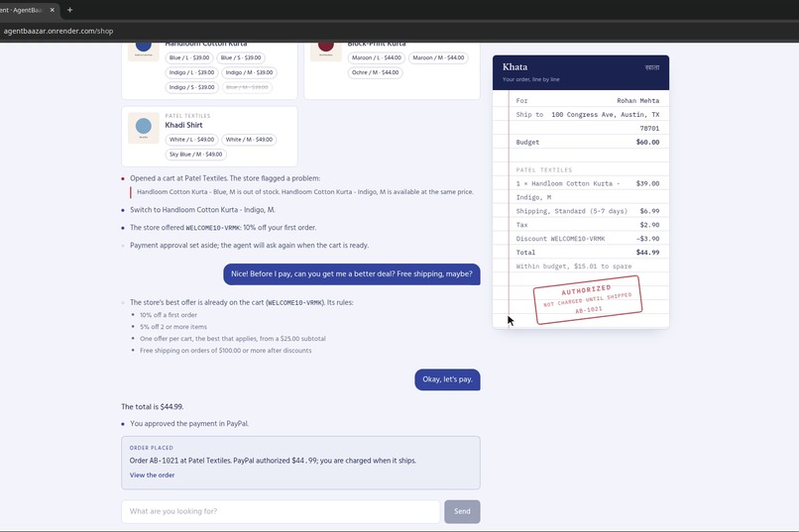799x532 pixels.
Task: Click 'Opened a cart at Patel Textiles' line
Action: (225, 178)
